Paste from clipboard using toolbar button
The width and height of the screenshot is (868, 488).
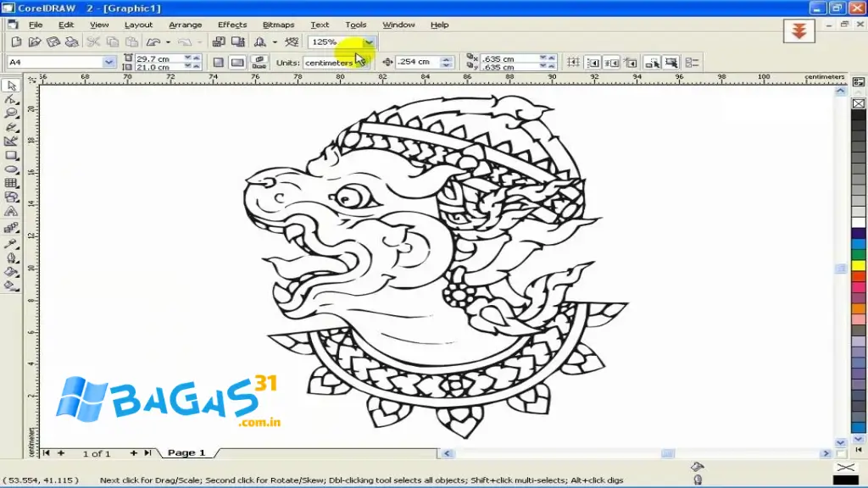(131, 41)
